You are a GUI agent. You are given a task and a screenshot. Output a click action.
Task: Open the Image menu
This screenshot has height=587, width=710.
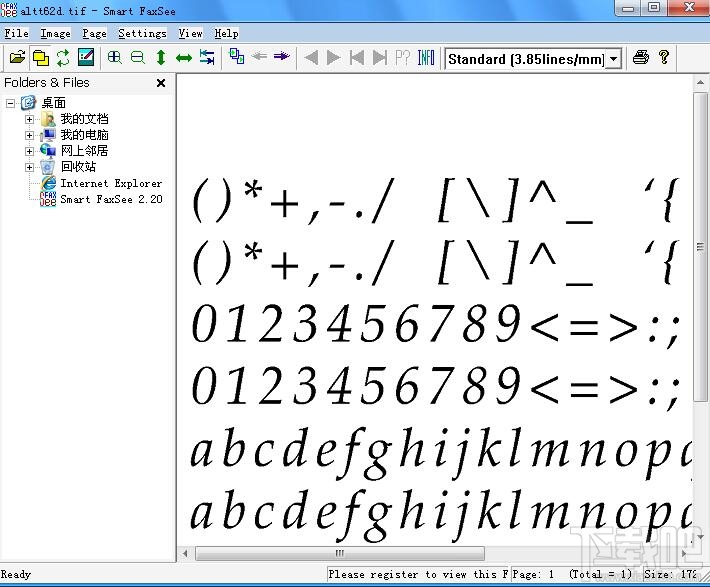tap(55, 34)
